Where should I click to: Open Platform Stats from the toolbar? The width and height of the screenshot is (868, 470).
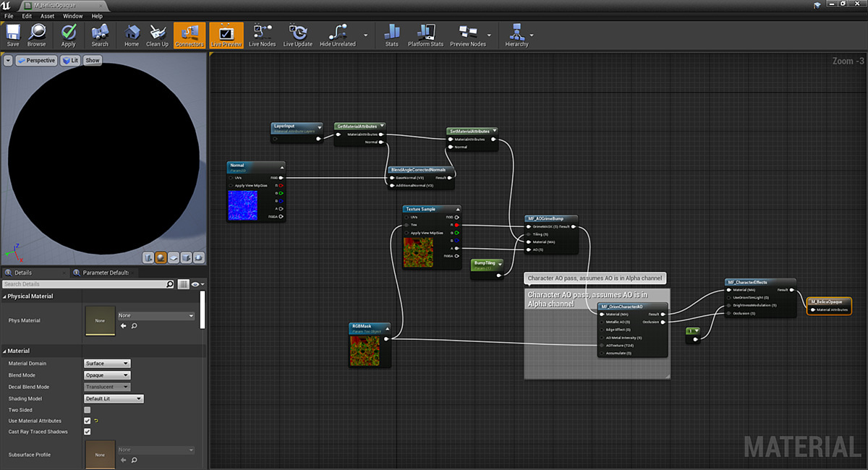pyautogui.click(x=425, y=34)
